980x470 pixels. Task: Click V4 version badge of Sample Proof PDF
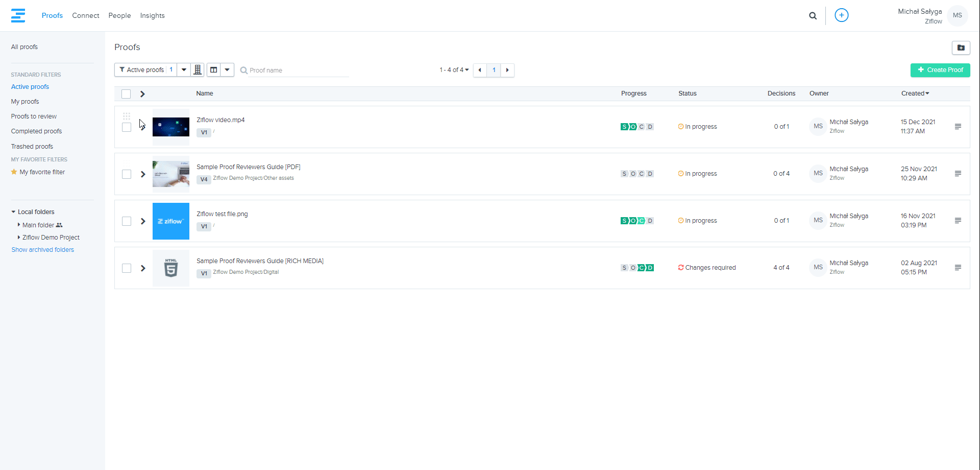coord(204,179)
